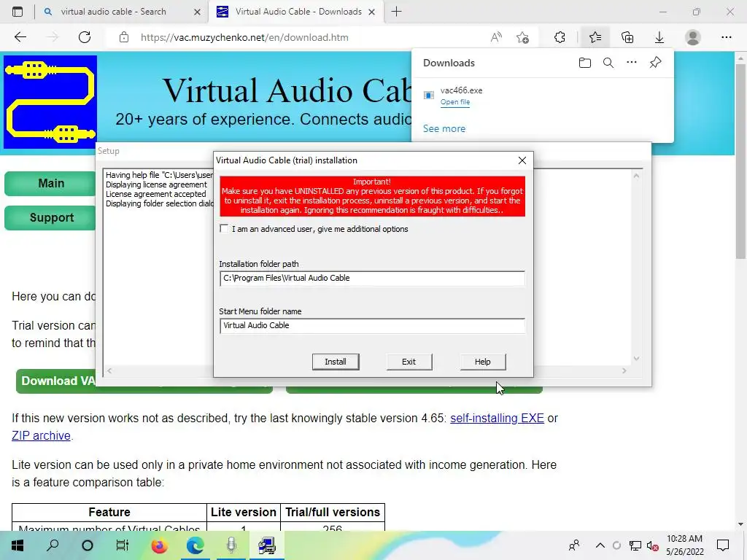Click the Installation folder path field
The width and height of the screenshot is (747, 560).
pos(372,278)
